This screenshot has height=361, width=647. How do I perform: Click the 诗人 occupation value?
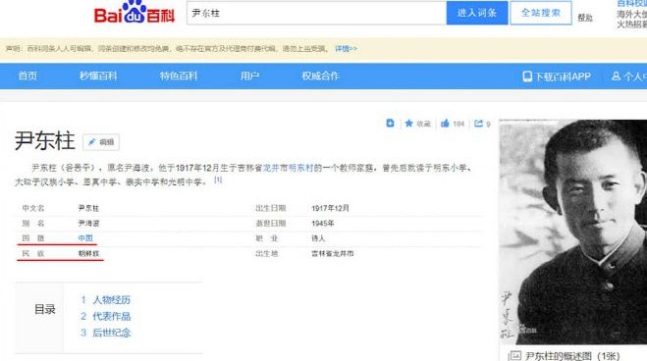click(x=318, y=238)
